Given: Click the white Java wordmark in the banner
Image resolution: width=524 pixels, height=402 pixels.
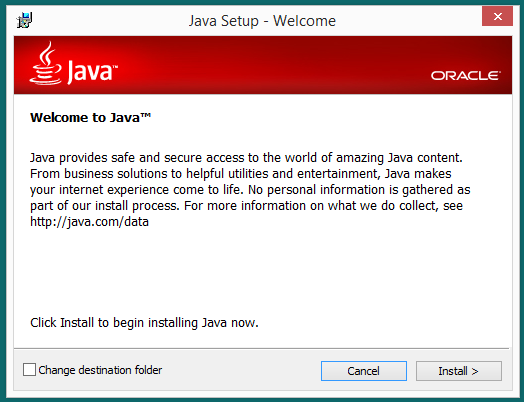Looking at the screenshot, I should [92, 72].
